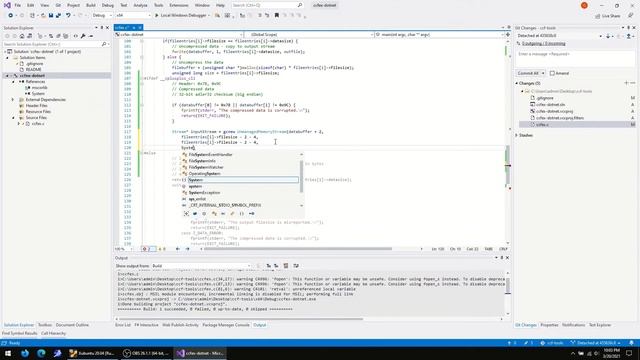The height and width of the screenshot is (360, 640).
Task: Click the Solution Explorer home icon
Action: pos(22,36)
